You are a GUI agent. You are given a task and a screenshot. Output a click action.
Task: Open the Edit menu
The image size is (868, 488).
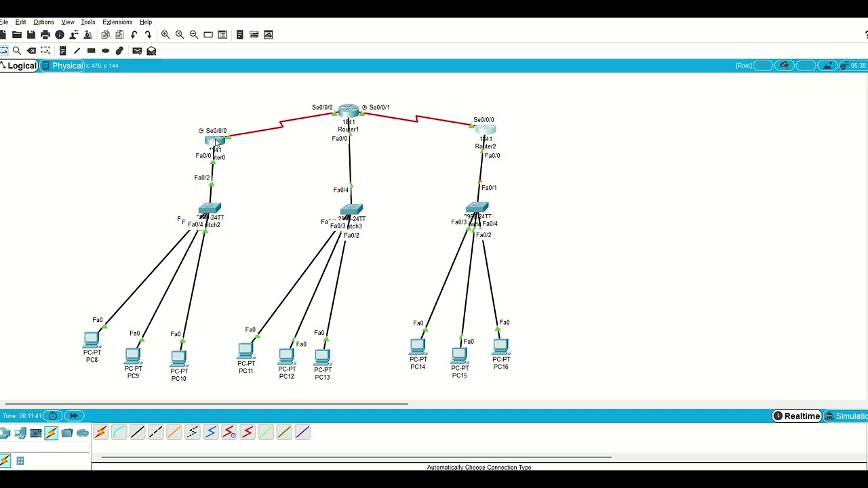tap(21, 22)
